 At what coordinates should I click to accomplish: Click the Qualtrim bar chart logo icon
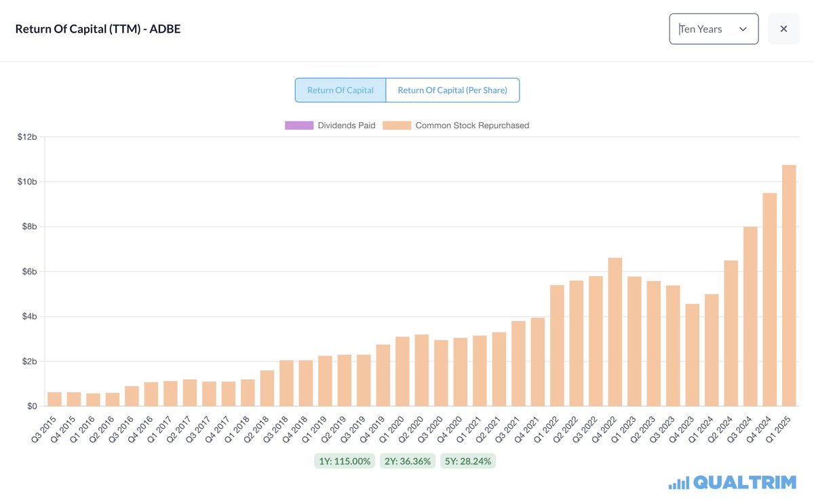[x=678, y=482]
